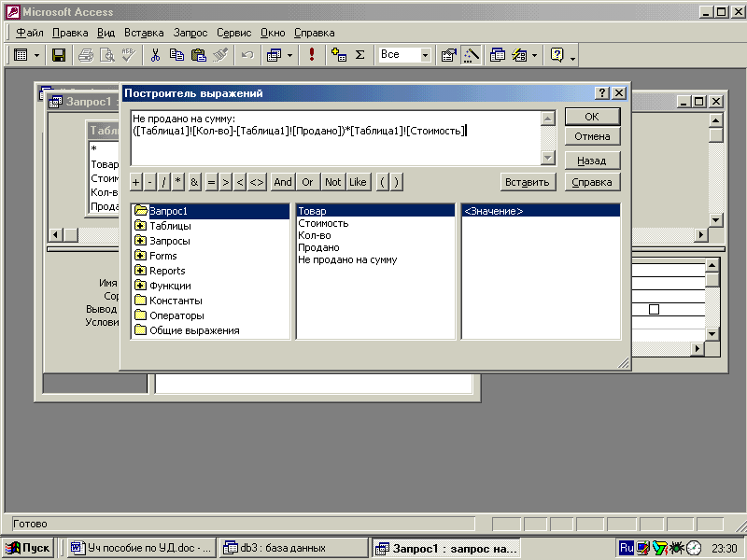This screenshot has height=560, width=747.
Task: Select '<Значение>' in right list
Action: coord(541,211)
